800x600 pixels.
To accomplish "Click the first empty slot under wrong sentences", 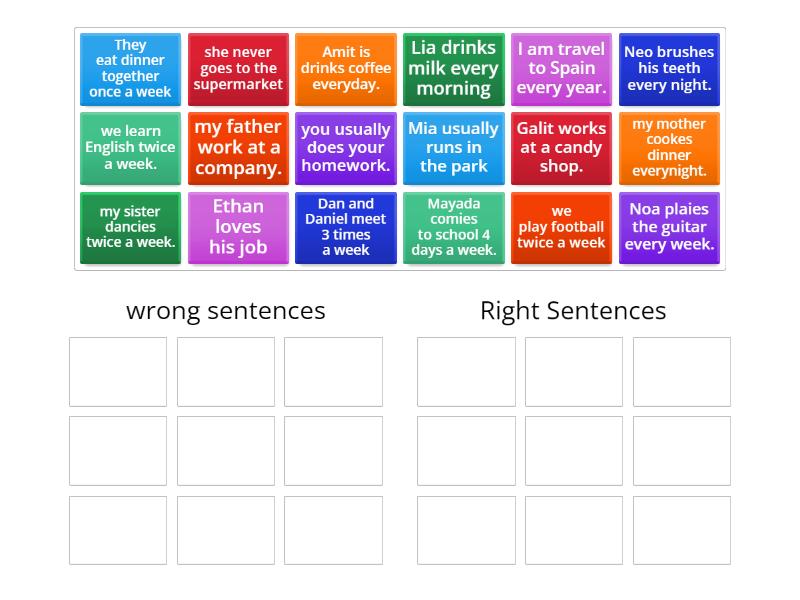I will (117, 371).
